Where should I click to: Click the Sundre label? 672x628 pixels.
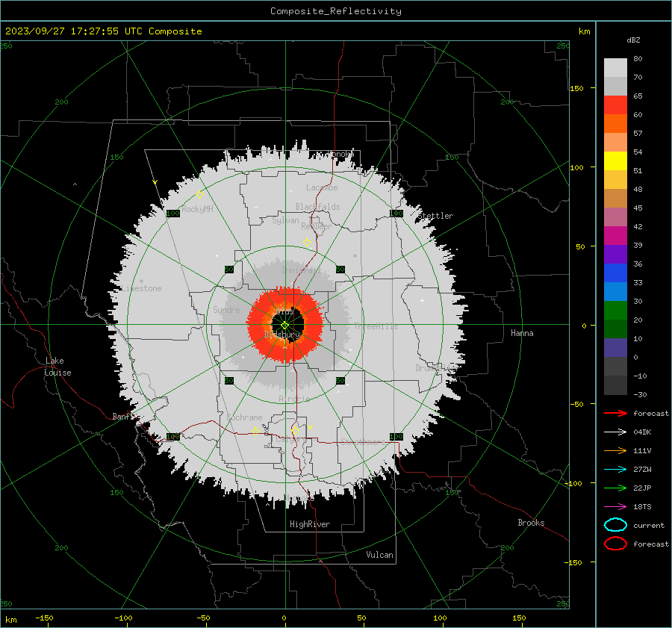(226, 309)
